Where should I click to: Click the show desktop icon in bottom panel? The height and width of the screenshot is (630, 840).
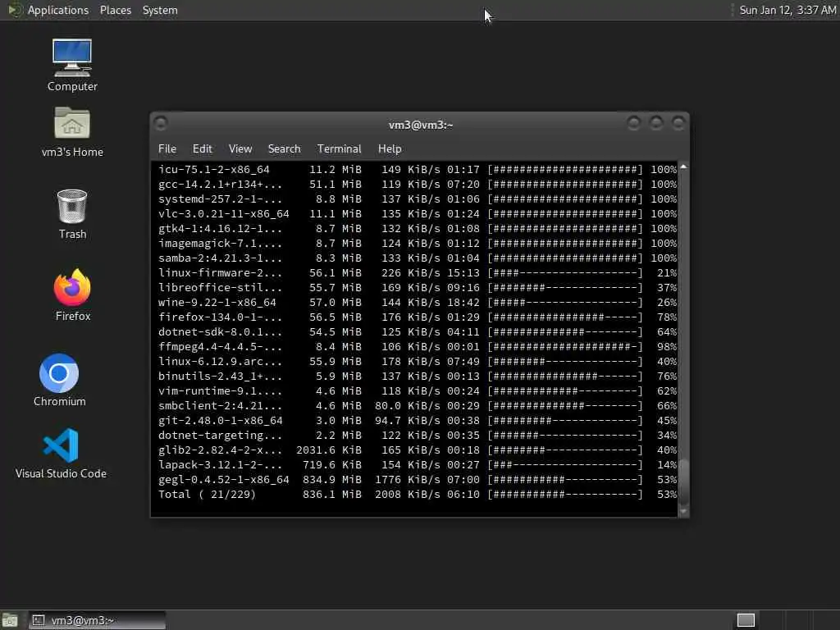tap(10, 620)
